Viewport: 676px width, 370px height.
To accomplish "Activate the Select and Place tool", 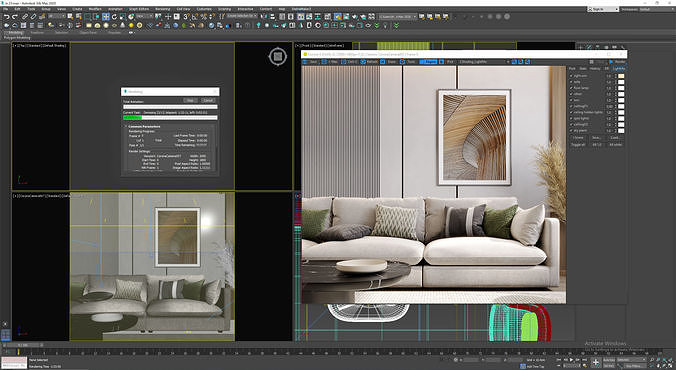I will point(131,16).
